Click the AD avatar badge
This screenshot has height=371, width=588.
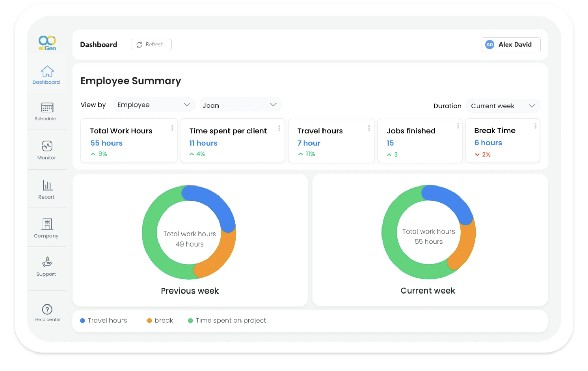tap(490, 45)
